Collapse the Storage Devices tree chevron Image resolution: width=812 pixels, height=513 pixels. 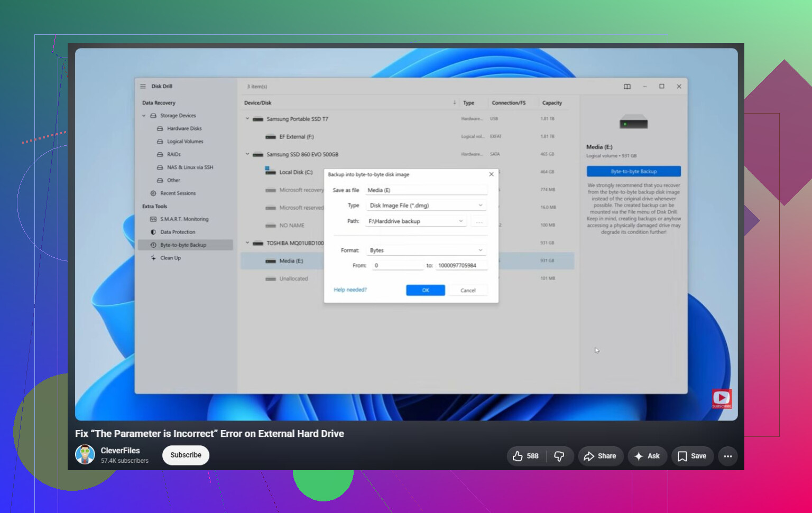tap(144, 116)
